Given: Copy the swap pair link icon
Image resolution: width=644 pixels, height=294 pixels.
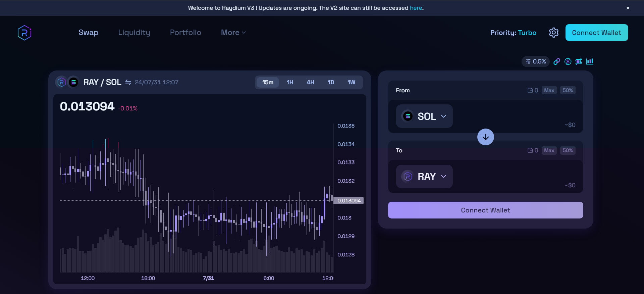Looking at the screenshot, I should [x=557, y=61].
